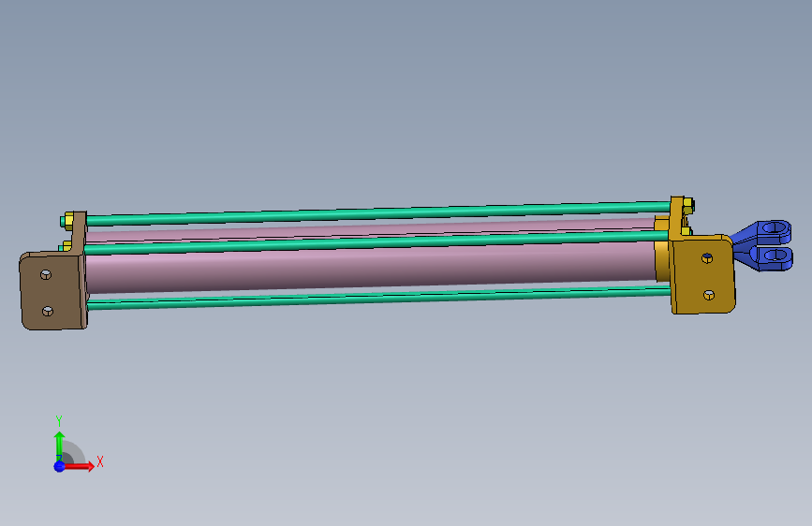Select the gold right mounting bracket
The width and height of the screenshot is (812, 526).
(702, 274)
